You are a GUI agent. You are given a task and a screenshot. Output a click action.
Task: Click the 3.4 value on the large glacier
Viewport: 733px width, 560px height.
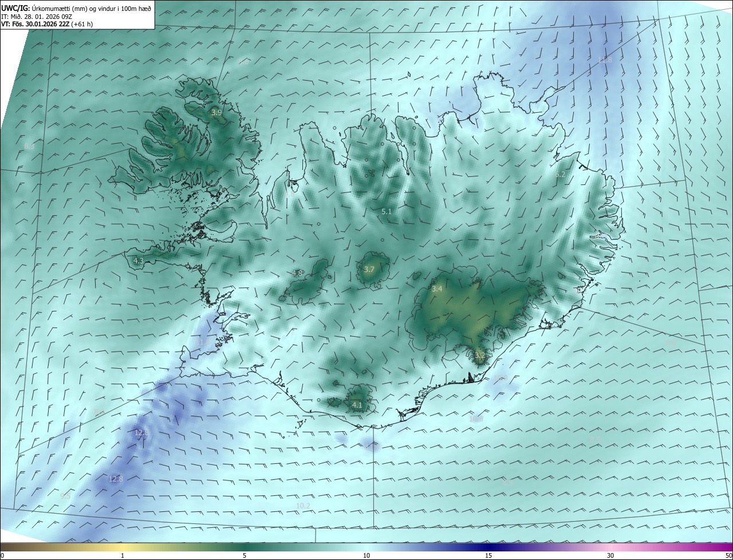[437, 289]
